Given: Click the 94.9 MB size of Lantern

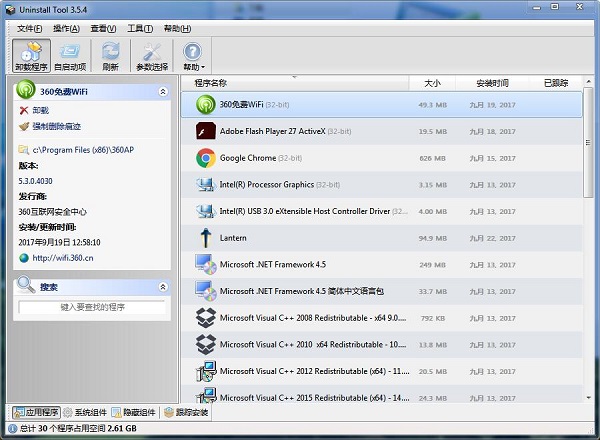Looking at the screenshot, I should tap(432, 238).
